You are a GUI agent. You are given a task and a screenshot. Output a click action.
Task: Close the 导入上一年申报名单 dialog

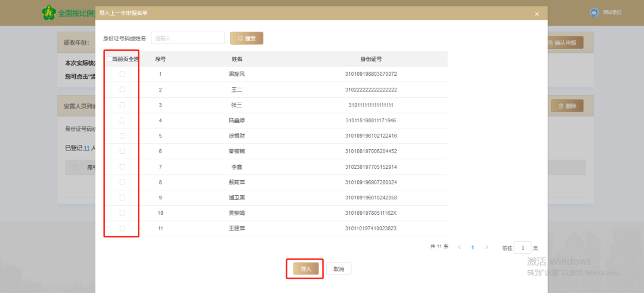tap(537, 14)
